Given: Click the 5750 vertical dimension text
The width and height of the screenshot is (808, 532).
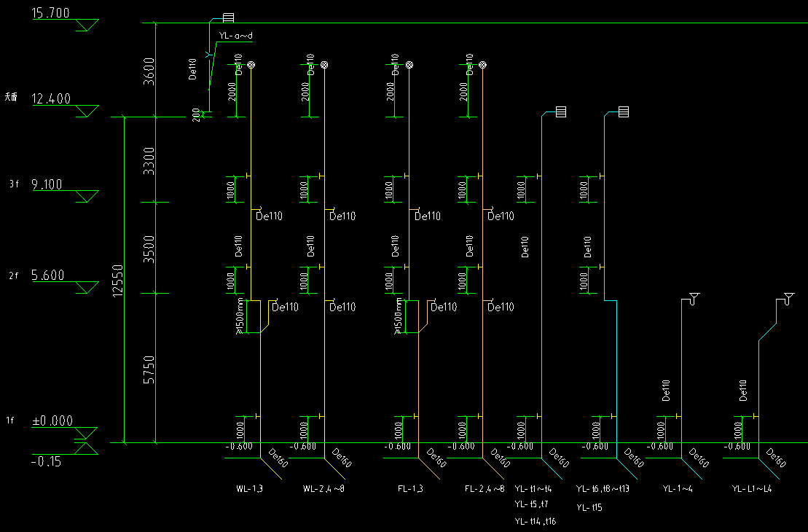Looking at the screenshot, I should pos(149,370).
